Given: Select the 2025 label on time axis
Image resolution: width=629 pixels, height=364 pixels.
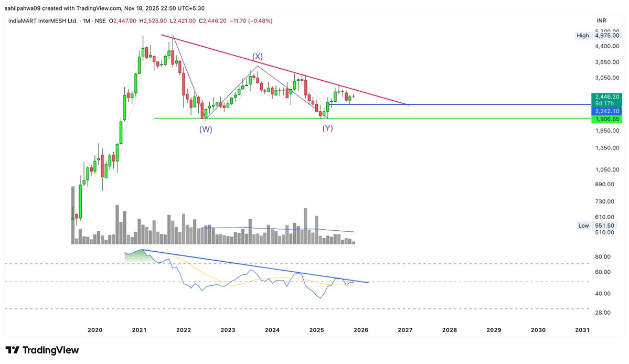Looking at the screenshot, I should 316,330.
